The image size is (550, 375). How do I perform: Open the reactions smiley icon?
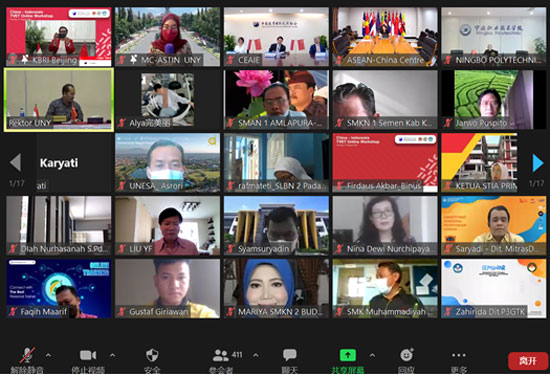tap(407, 355)
